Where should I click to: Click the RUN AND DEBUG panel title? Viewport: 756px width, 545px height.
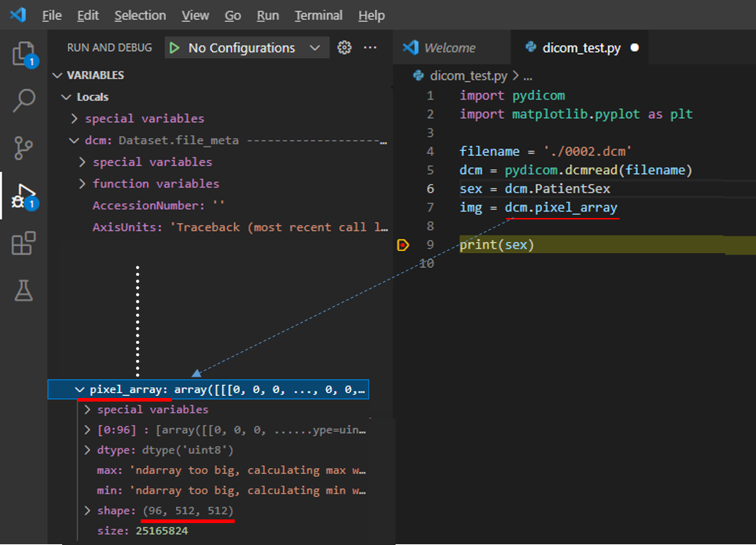pos(110,48)
